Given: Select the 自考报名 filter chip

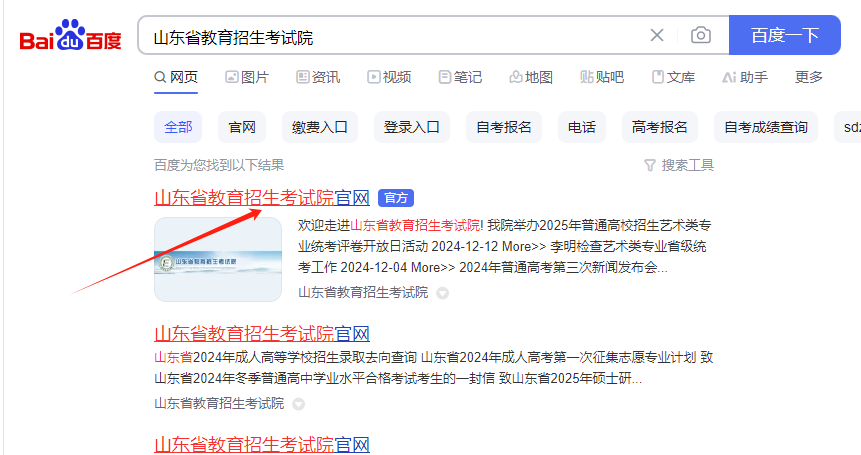Looking at the screenshot, I should click(504, 127).
